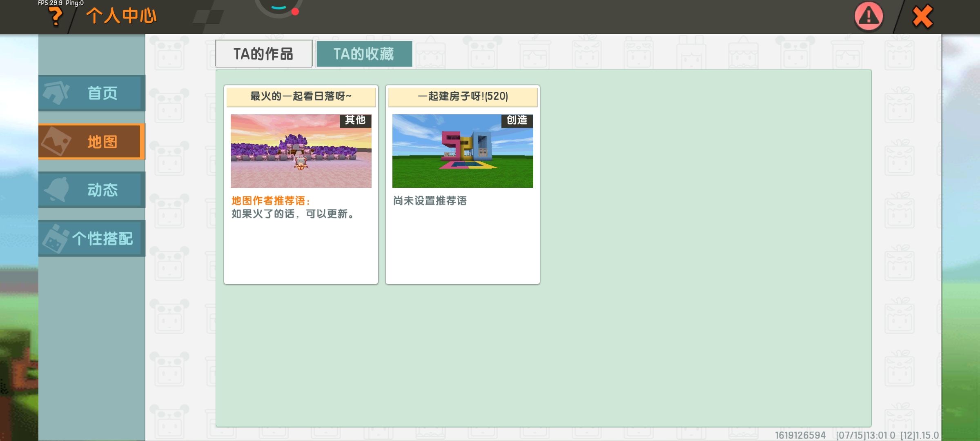Image resolution: width=980 pixels, height=441 pixels.
Task: Open the 首页 sidebar menu
Action: 102,93
